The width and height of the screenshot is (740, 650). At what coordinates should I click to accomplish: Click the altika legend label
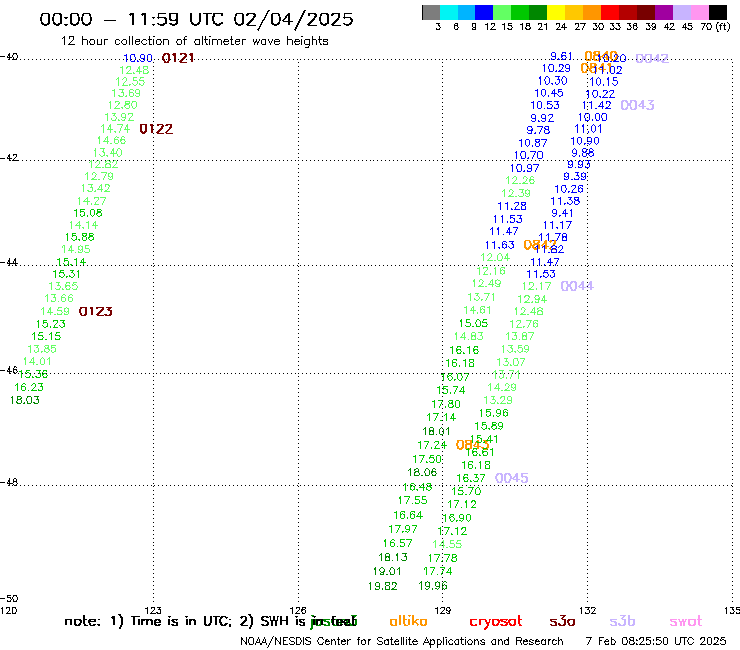click(x=408, y=621)
